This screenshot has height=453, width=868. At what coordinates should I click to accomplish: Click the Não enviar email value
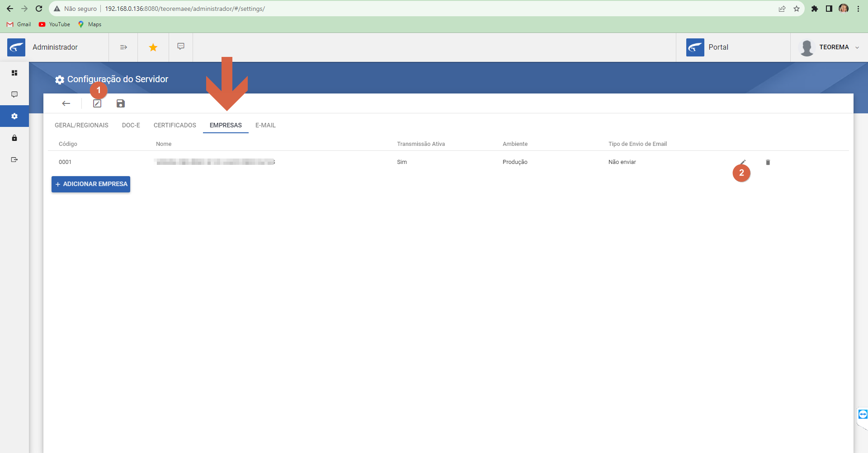622,162
